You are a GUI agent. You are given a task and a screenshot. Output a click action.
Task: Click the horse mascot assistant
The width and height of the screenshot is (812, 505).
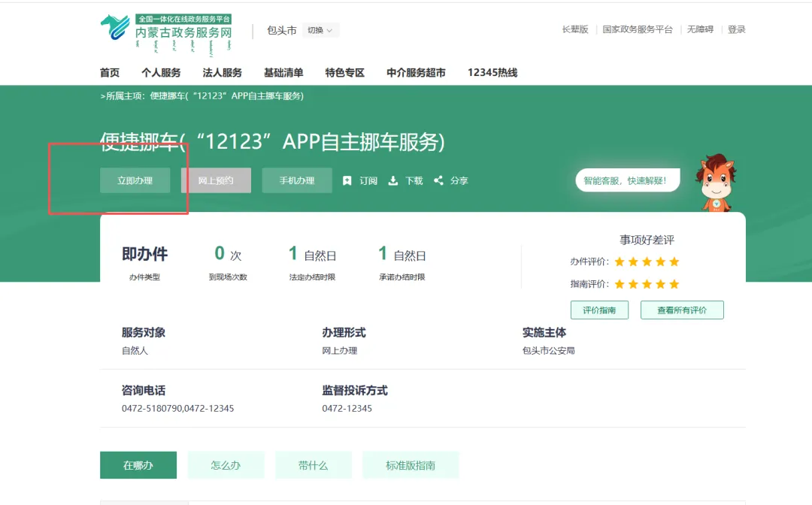[717, 182]
